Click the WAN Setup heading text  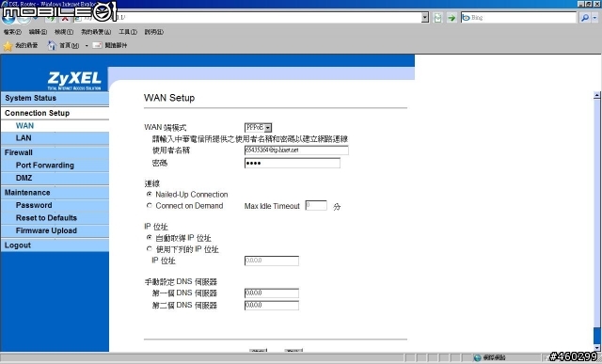169,98
